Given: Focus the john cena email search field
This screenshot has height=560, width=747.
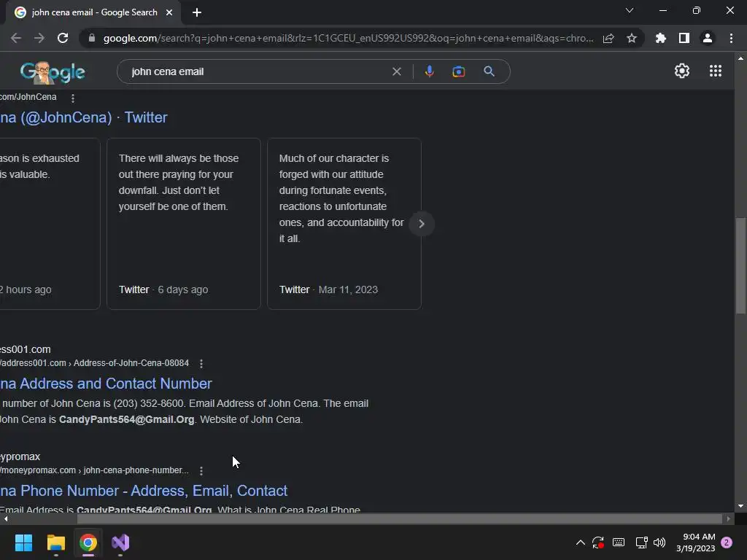Looking at the screenshot, I should [258, 71].
